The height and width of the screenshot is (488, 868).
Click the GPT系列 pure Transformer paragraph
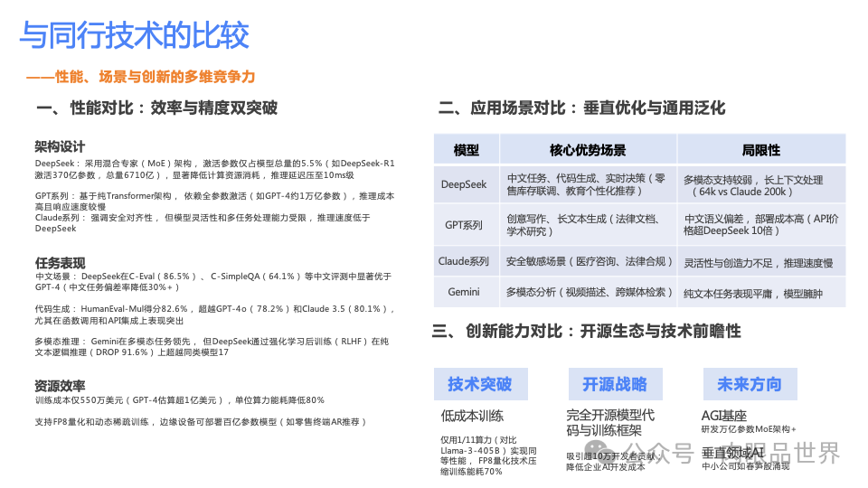[x=215, y=201]
